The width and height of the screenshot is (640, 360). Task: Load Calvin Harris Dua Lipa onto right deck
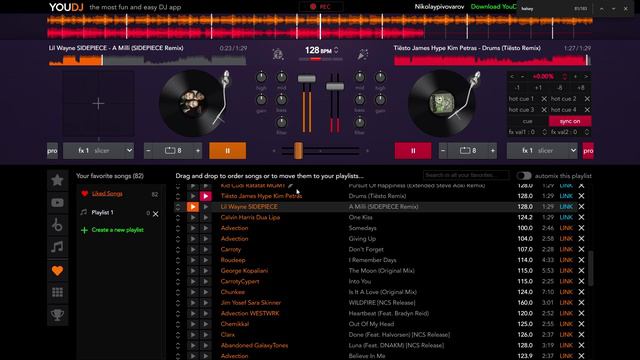(x=206, y=218)
